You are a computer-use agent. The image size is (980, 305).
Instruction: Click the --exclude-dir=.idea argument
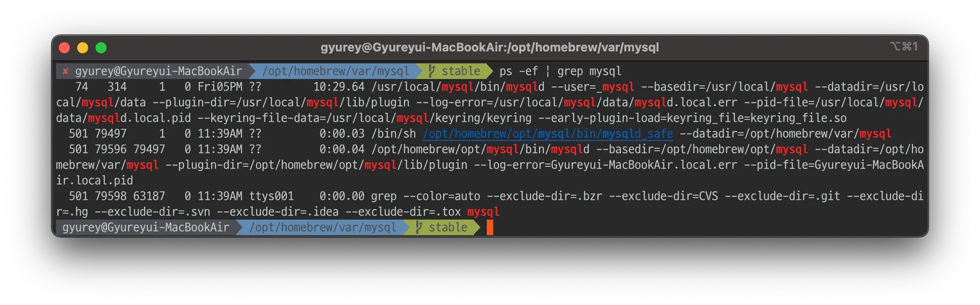tap(278, 212)
